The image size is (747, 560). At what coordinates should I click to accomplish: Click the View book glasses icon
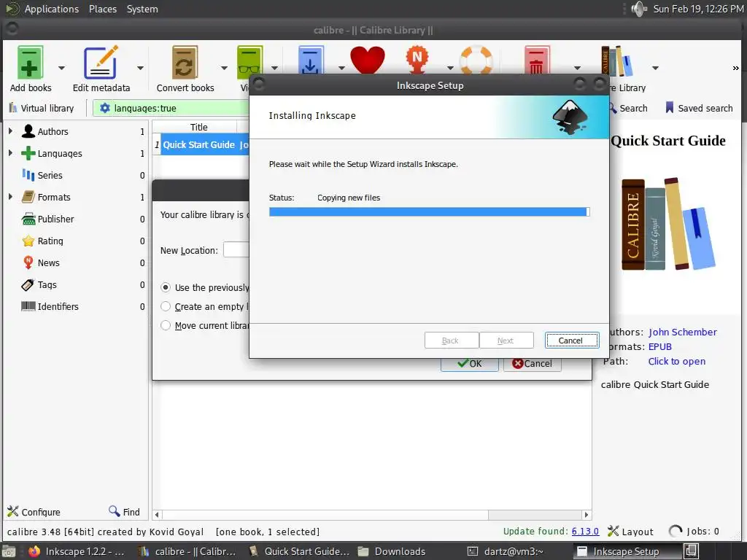click(x=249, y=61)
